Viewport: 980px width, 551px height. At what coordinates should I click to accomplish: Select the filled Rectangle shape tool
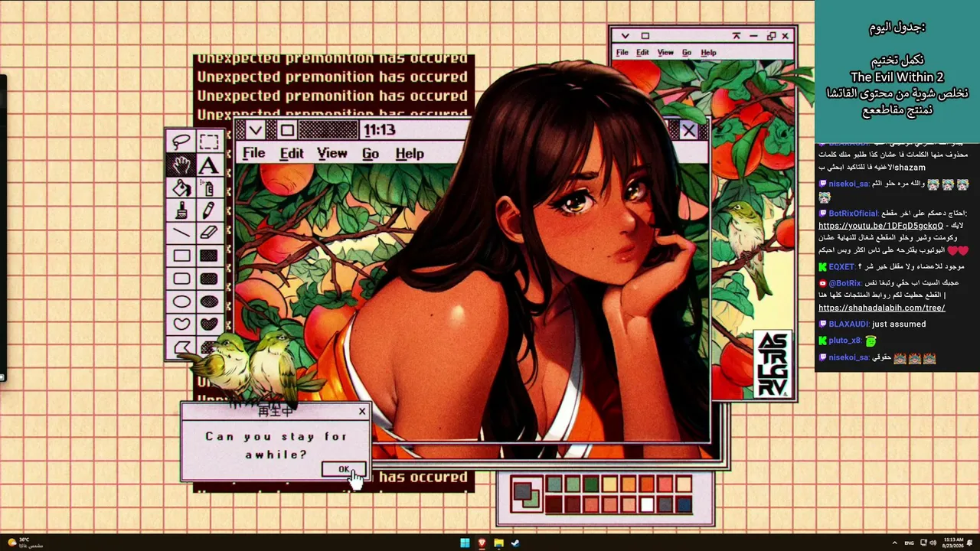(208, 256)
